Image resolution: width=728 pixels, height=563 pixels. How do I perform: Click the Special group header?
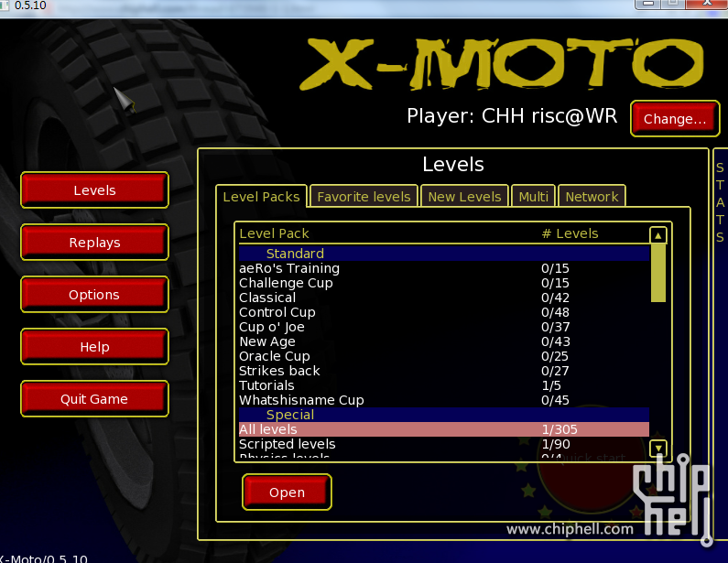coord(444,415)
